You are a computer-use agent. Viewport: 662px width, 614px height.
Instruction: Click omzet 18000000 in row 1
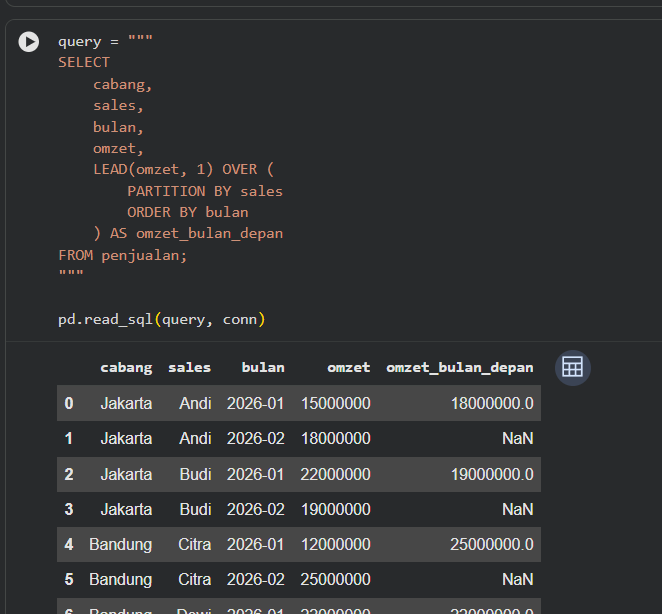[336, 438]
